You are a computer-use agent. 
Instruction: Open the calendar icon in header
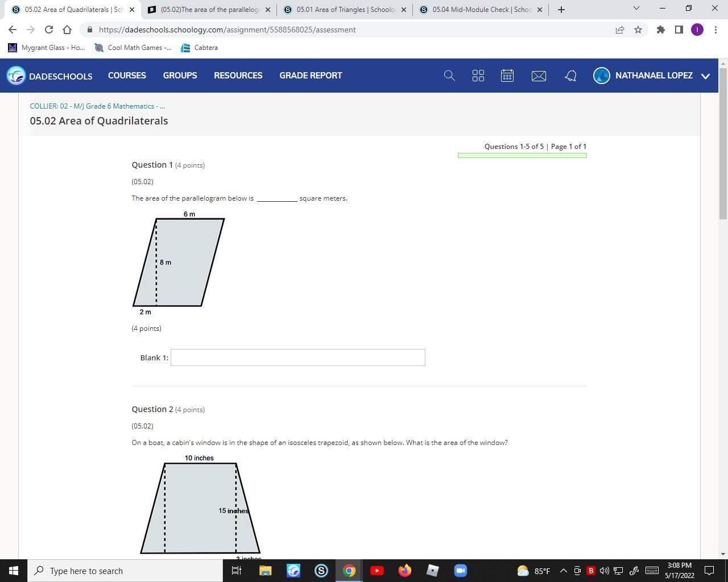click(x=507, y=76)
